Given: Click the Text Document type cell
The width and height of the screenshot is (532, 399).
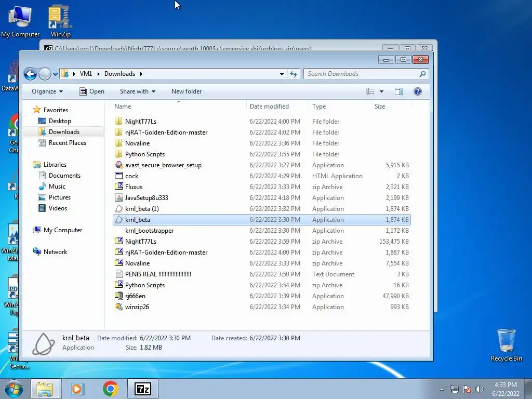Looking at the screenshot, I should [333, 274].
